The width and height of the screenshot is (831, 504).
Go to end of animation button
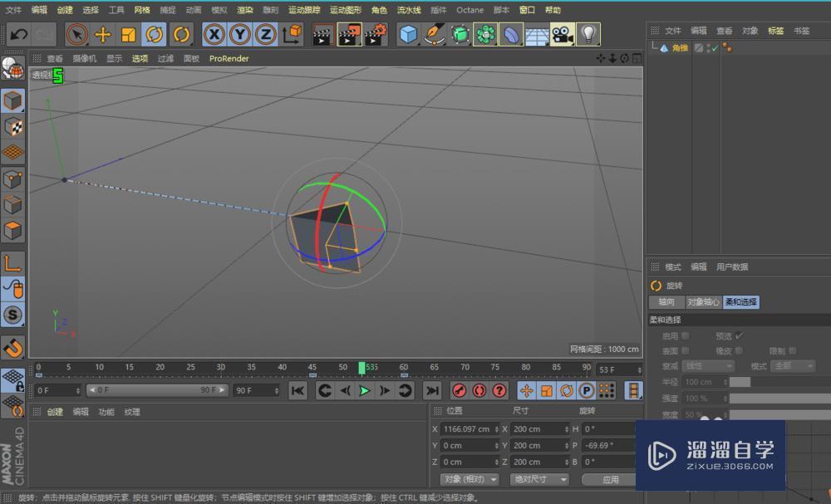coord(432,391)
